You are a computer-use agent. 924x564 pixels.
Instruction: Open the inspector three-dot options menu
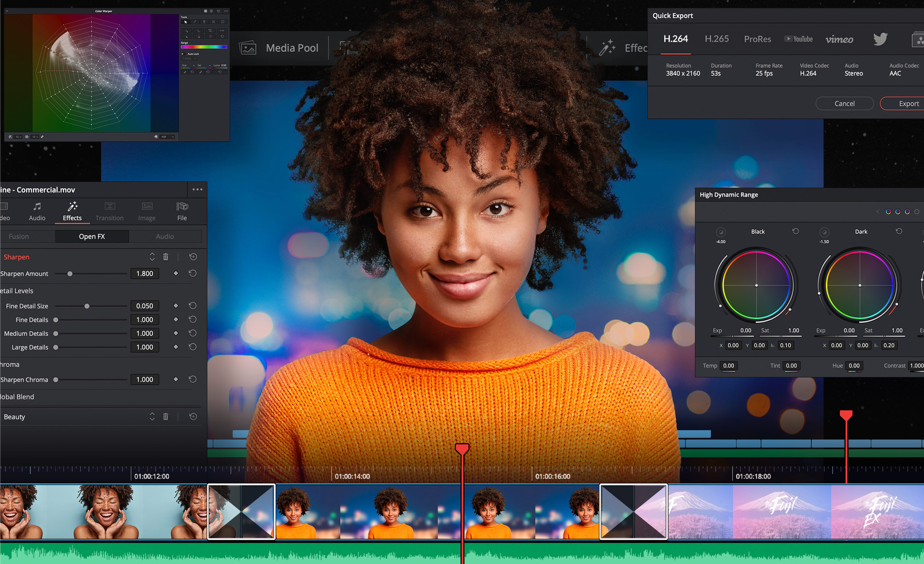[198, 190]
